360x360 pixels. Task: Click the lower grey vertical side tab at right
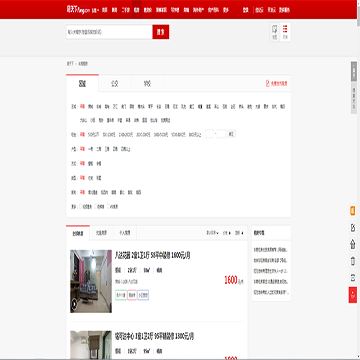tap(354, 98)
